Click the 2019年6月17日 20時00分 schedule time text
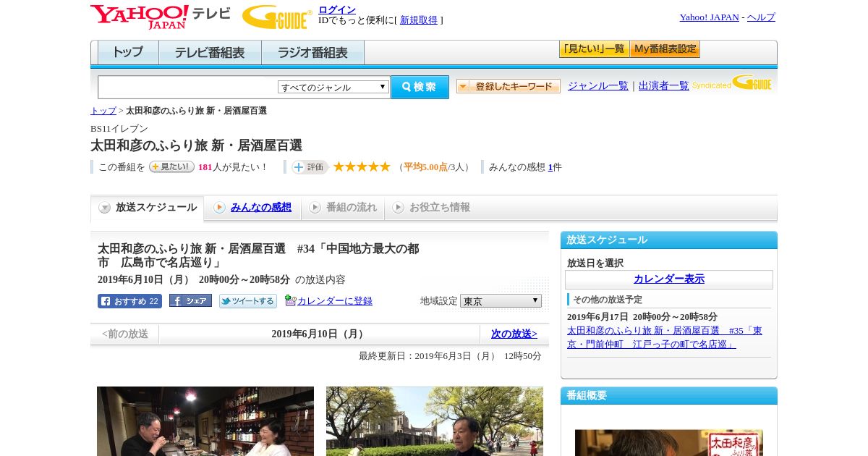868x456 pixels. coord(642,317)
